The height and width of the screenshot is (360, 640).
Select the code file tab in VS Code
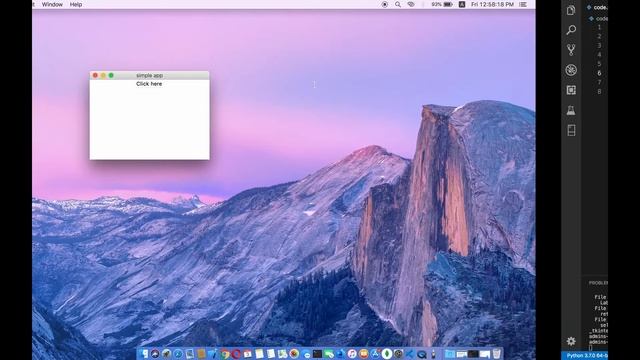(x=598, y=7)
